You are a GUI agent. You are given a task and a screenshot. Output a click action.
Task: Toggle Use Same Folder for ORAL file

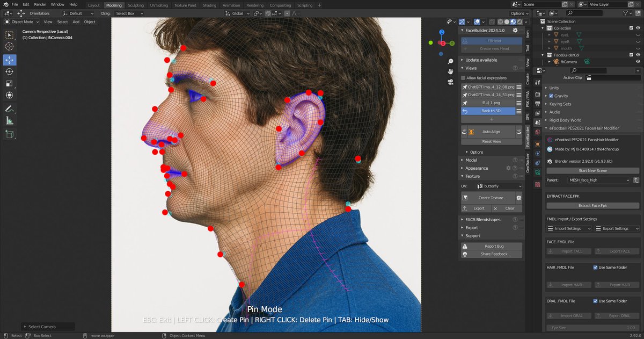coord(595,301)
